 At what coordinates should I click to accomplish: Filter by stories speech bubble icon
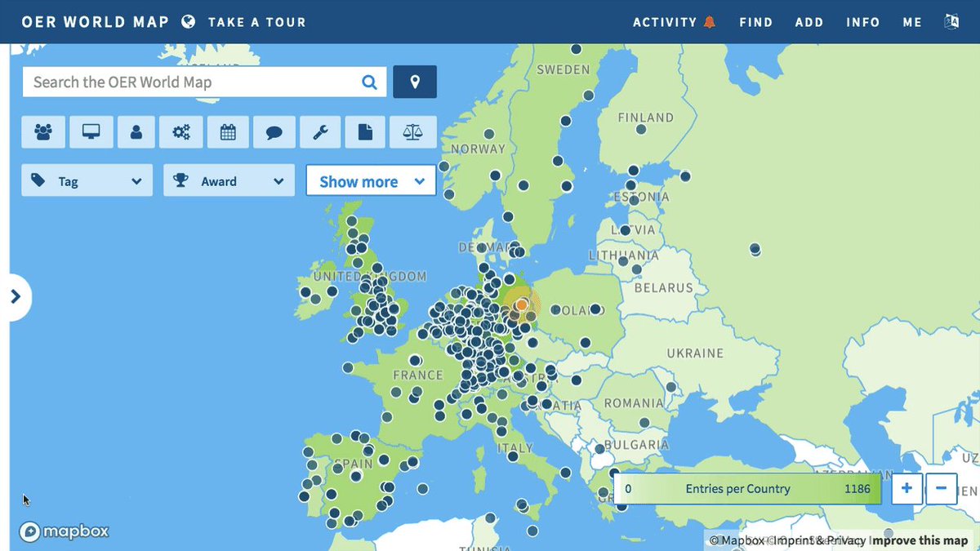click(x=274, y=131)
